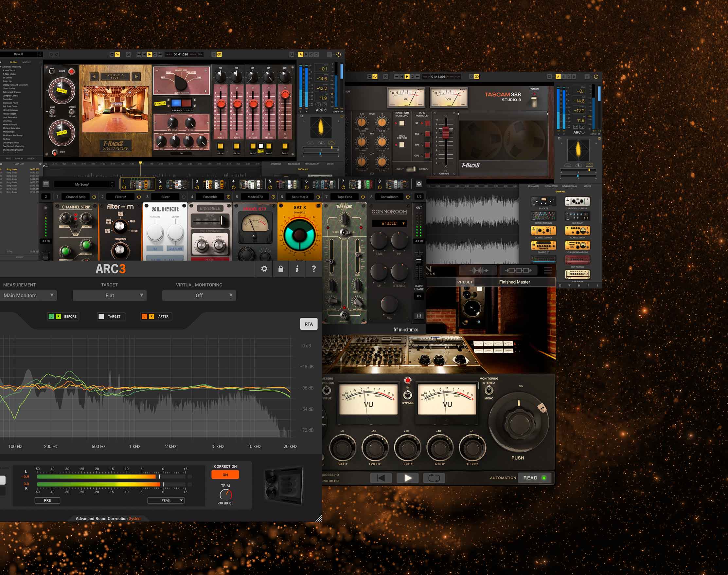Select the Saturator-X slot tab

click(x=300, y=197)
